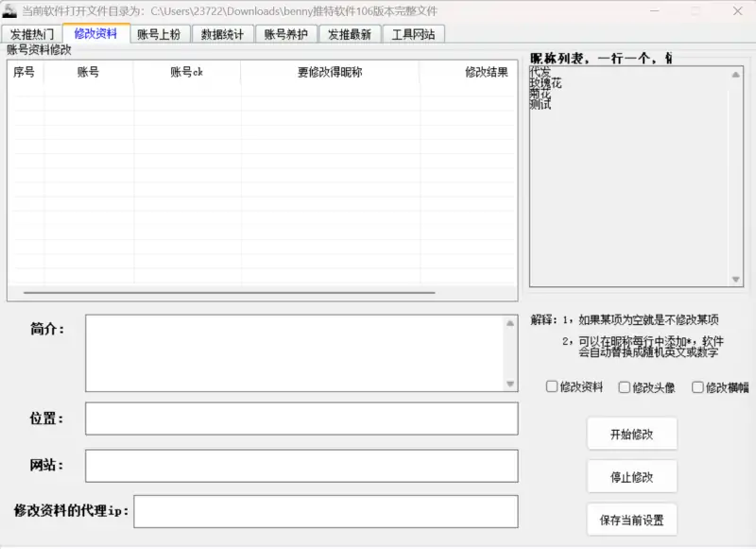Toggle the 修改头像 checkbox
This screenshot has width=756, height=549.
[625, 386]
